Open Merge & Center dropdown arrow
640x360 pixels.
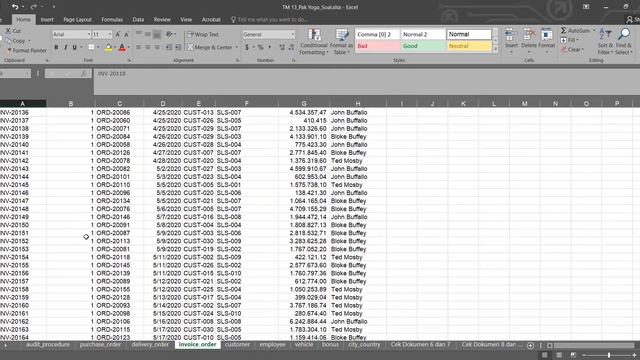[x=237, y=47]
